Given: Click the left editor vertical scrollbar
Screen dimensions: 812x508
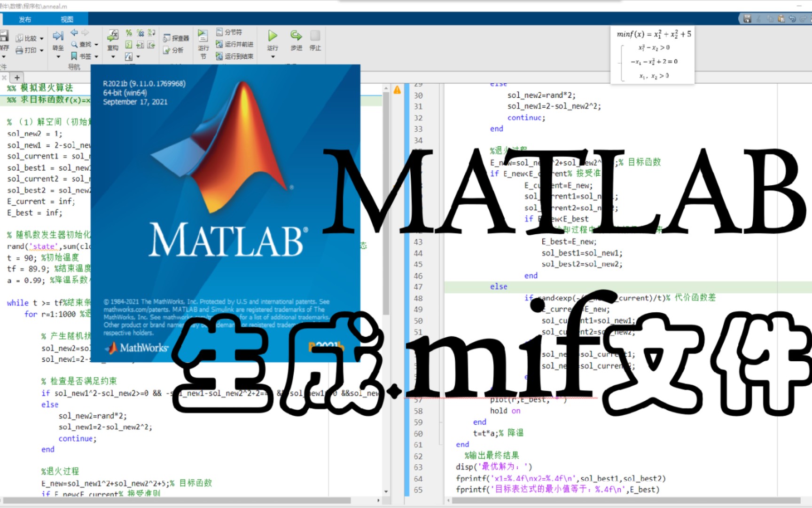Looking at the screenshot, I should (386, 202).
